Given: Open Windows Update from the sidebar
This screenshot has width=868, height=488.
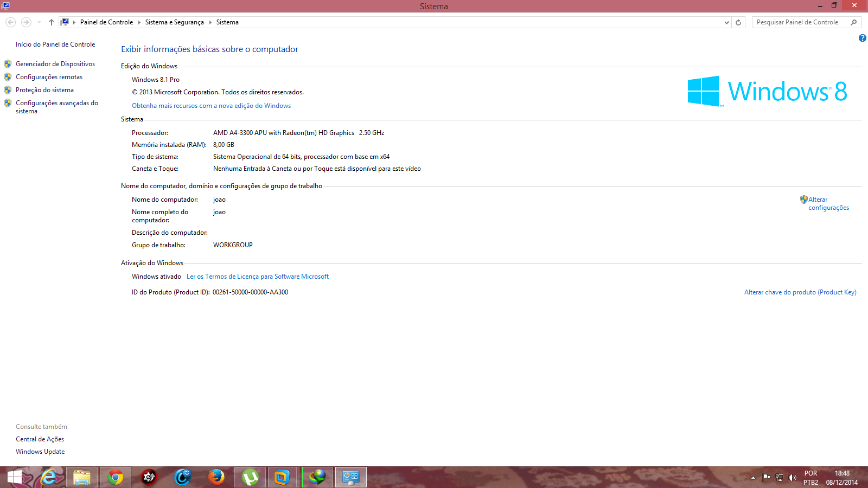Looking at the screenshot, I should pyautogui.click(x=40, y=452).
